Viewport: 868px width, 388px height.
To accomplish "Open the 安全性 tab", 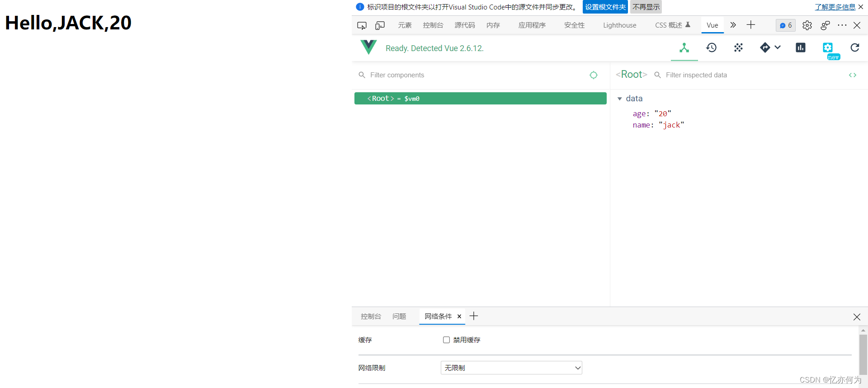I will (x=575, y=25).
